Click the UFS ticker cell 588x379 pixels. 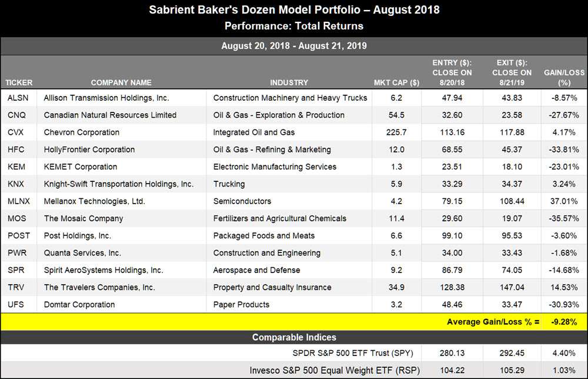(x=16, y=305)
